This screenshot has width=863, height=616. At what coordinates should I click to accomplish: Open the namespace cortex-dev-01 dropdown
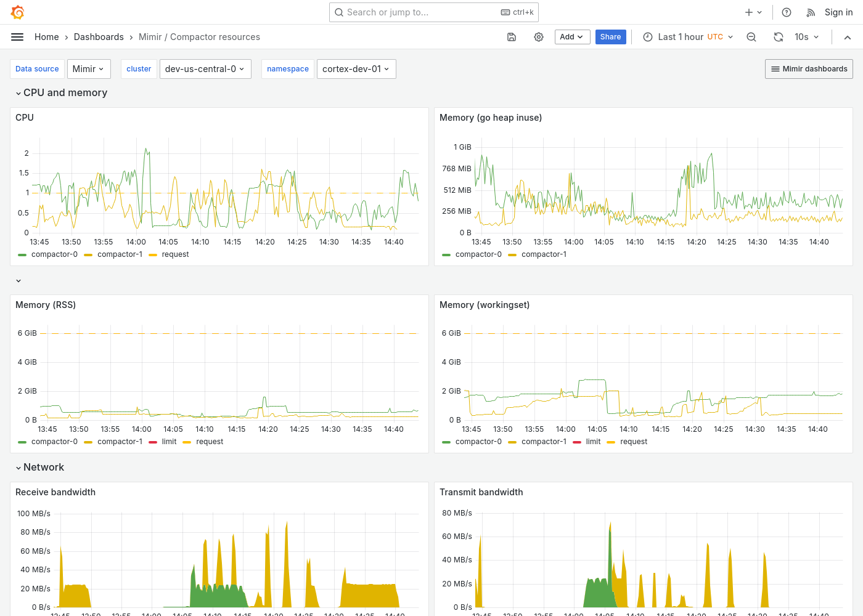coord(356,68)
